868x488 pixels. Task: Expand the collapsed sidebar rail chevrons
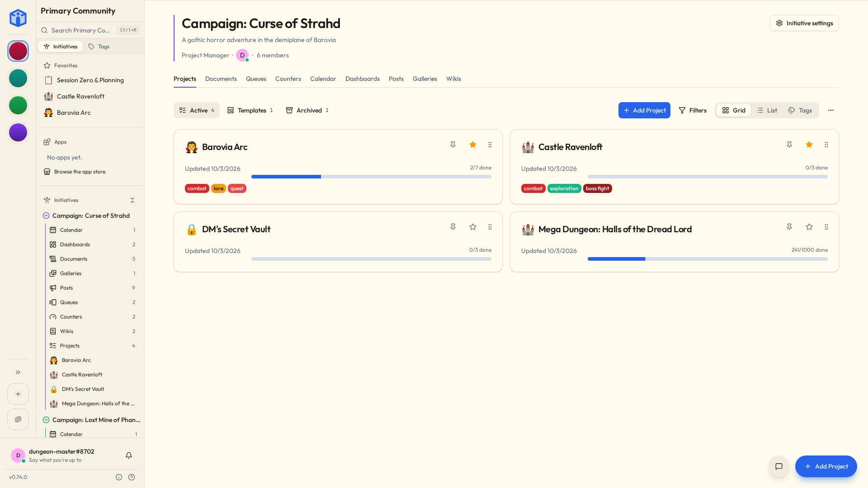coord(18,372)
